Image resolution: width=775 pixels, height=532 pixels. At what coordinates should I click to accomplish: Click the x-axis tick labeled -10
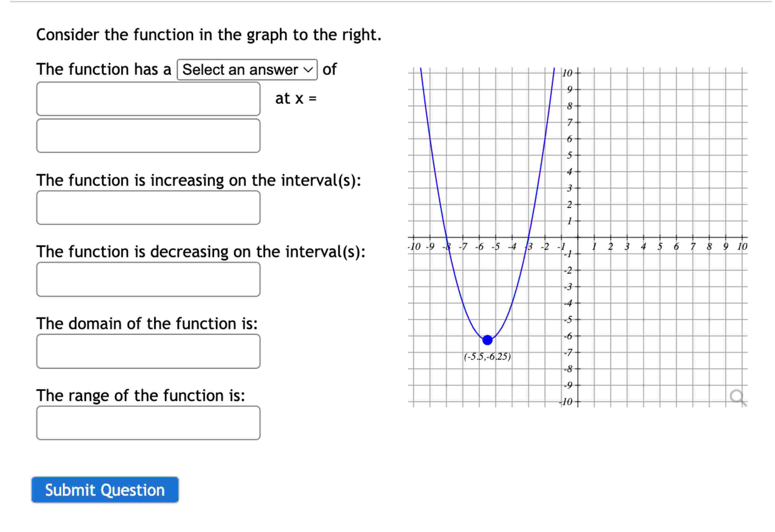click(x=413, y=247)
